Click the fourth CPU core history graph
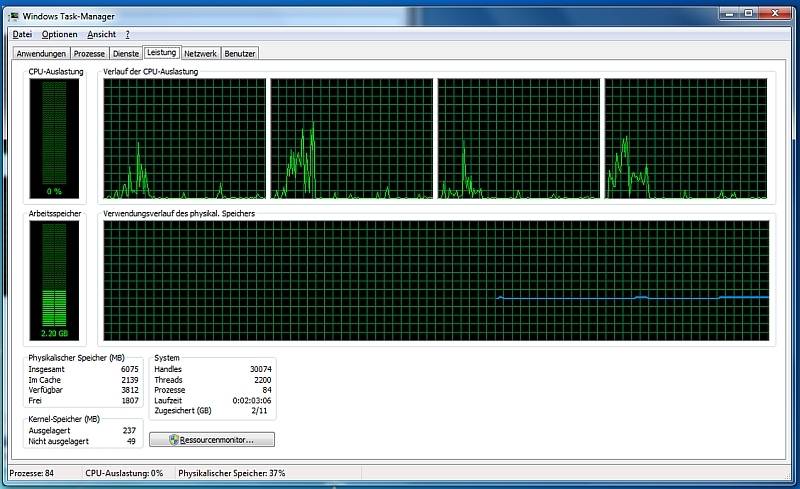The width and height of the screenshot is (800, 489). (x=686, y=138)
